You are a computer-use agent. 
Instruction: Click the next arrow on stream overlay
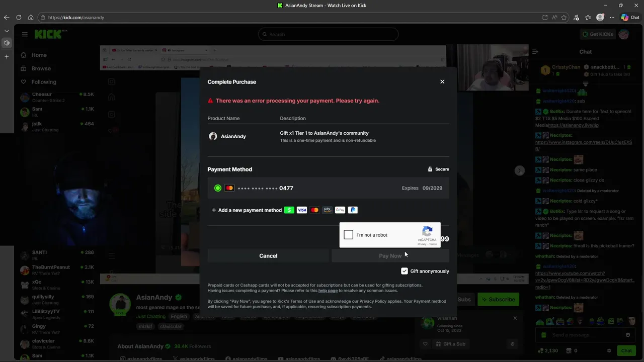click(x=520, y=170)
